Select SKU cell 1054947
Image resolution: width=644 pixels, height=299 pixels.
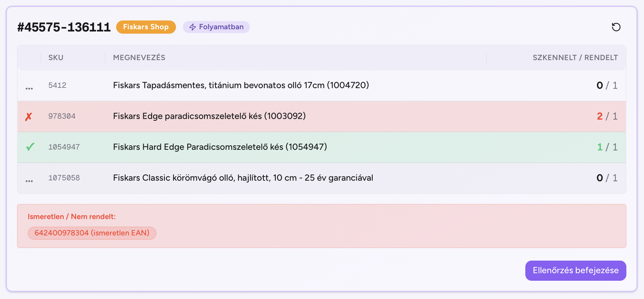pos(64,147)
